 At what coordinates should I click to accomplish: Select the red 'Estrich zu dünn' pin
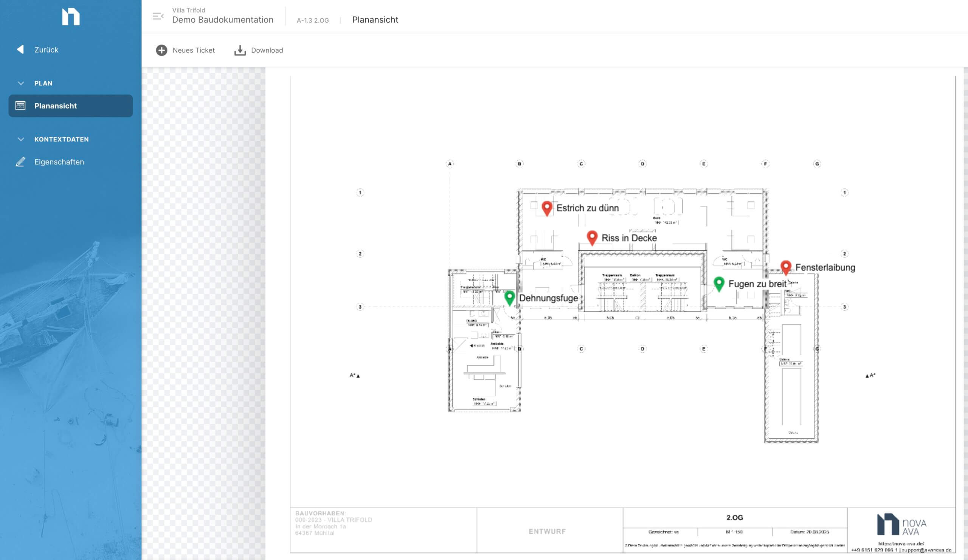click(x=547, y=208)
